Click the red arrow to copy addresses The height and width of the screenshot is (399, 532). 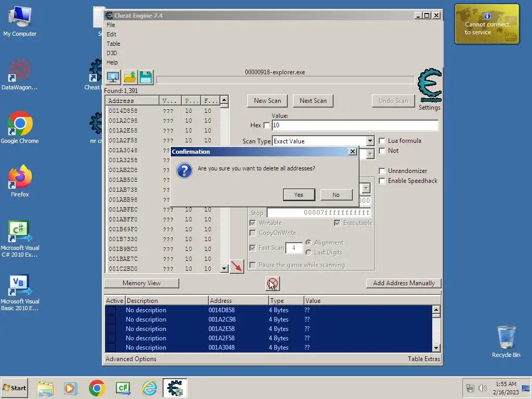coord(237,267)
